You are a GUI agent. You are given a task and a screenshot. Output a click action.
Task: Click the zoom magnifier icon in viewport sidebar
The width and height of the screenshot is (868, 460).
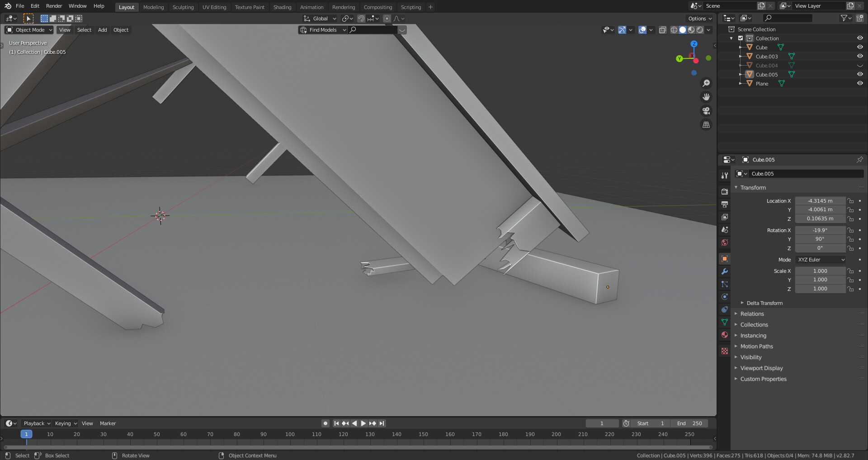coord(707,83)
